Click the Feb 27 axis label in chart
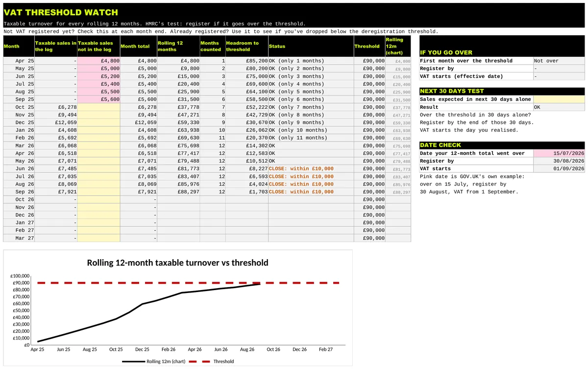The image size is (588, 369). point(326,349)
